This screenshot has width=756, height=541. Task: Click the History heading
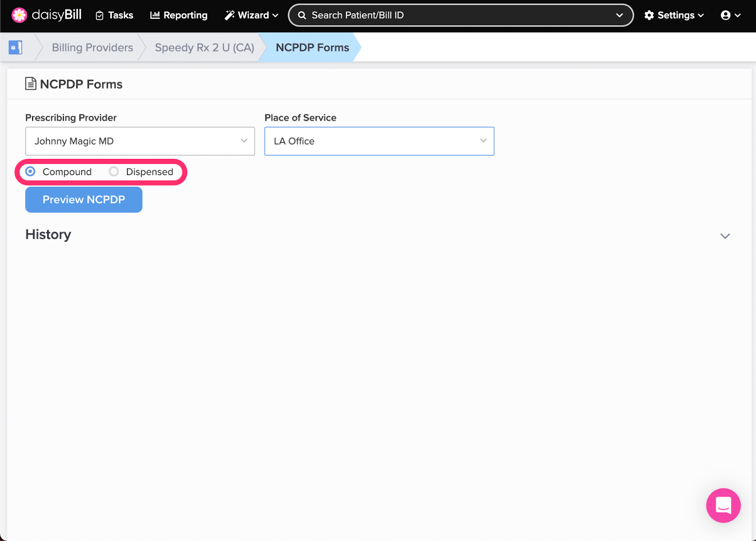click(x=48, y=235)
